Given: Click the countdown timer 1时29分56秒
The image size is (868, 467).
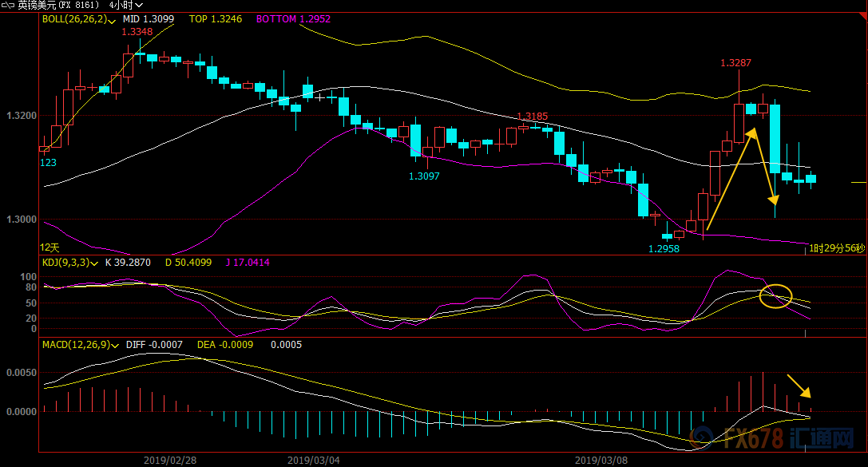Looking at the screenshot, I should pos(836,248).
